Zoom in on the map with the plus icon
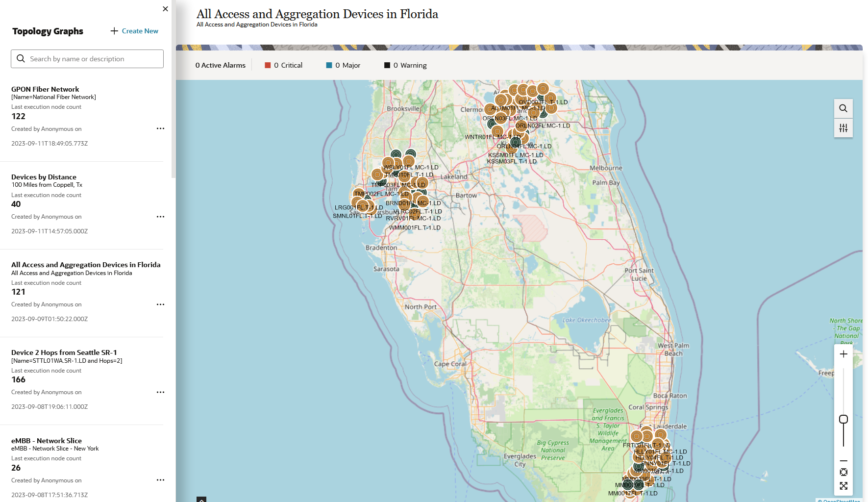Screen dimensions: 868x502 click(843, 353)
